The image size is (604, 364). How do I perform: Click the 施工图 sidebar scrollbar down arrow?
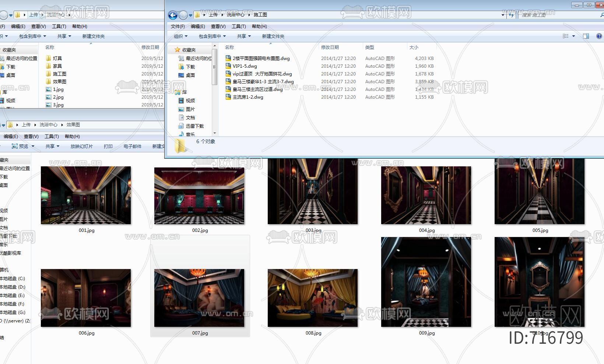click(x=215, y=133)
